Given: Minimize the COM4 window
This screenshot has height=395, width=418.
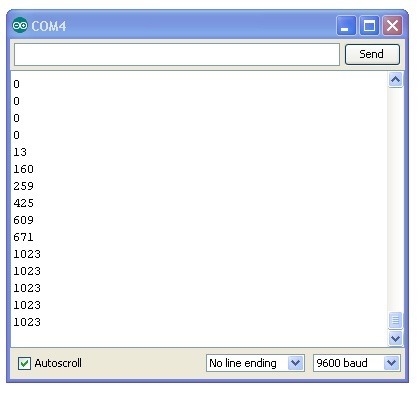Looking at the screenshot, I should [346, 26].
